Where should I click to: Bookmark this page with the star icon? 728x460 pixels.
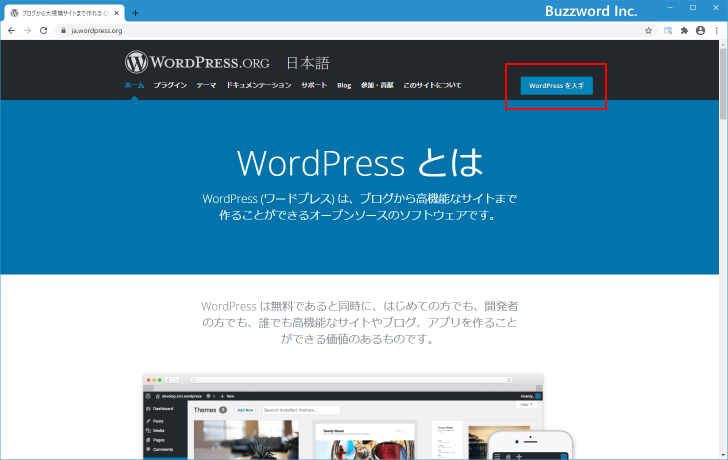click(648, 31)
